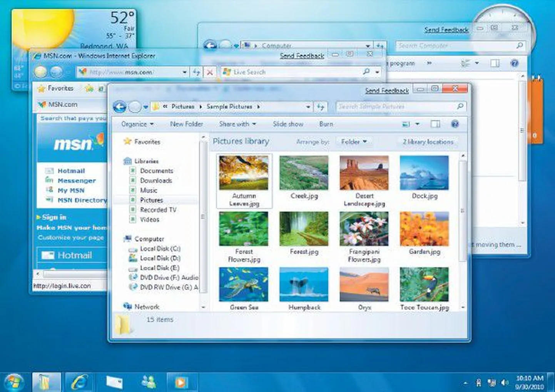Toggle the preview pane icon in Pictures window
The width and height of the screenshot is (555, 392).
[435, 124]
